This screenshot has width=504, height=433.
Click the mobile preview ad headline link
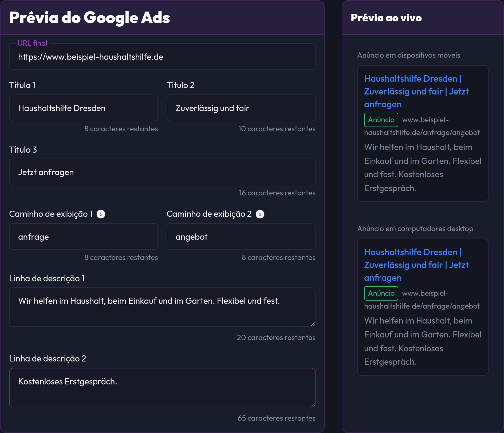point(416,92)
